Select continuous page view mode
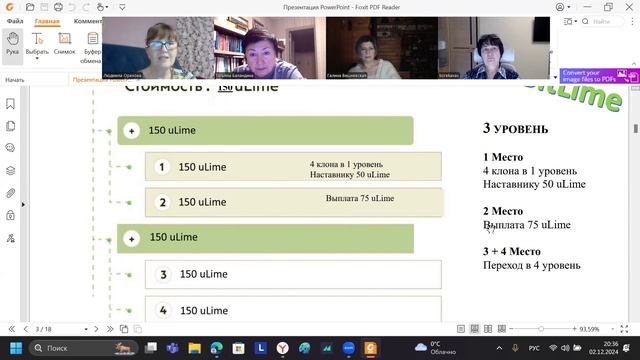 tap(474, 329)
